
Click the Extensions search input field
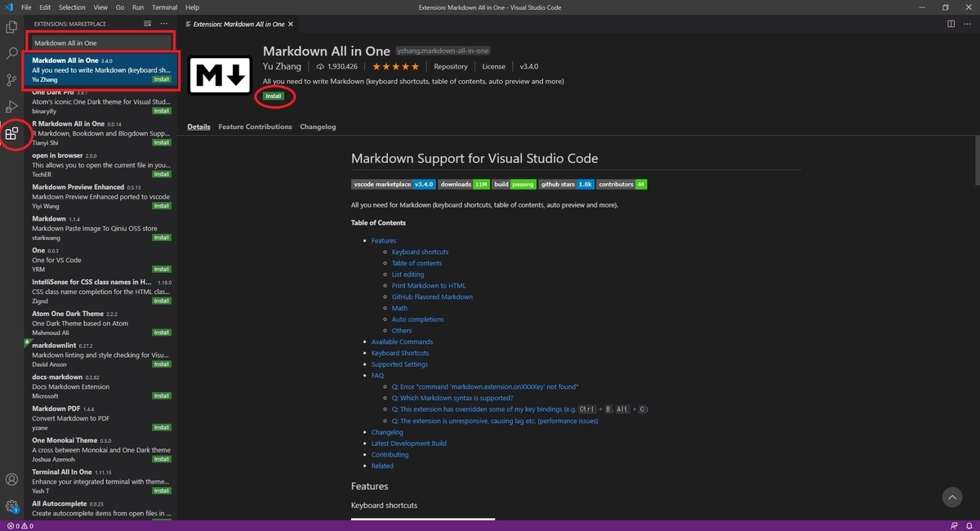coord(101,42)
